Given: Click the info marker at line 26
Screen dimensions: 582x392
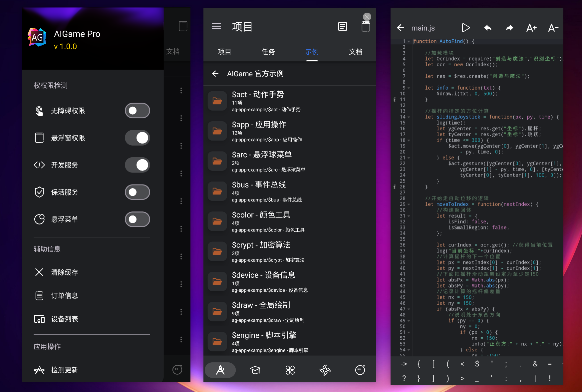Looking at the screenshot, I should coord(395,187).
